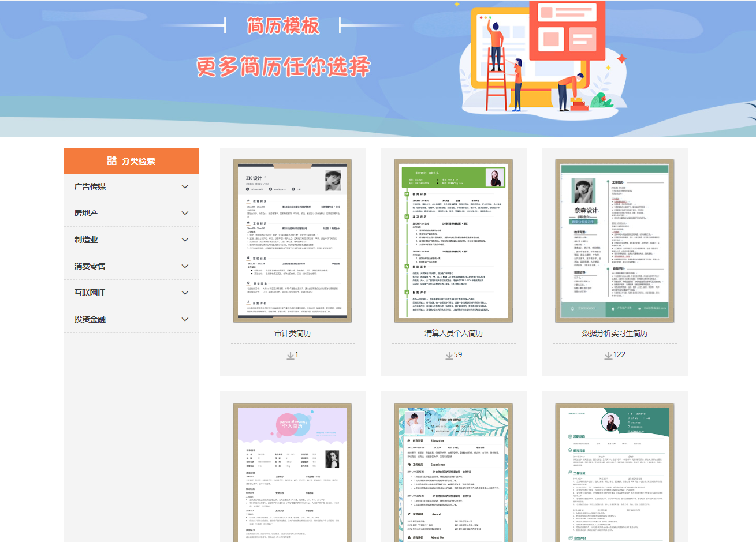This screenshot has width=756, height=542.
Task: Expand the 消费零售 category chevron
Action: [185, 266]
